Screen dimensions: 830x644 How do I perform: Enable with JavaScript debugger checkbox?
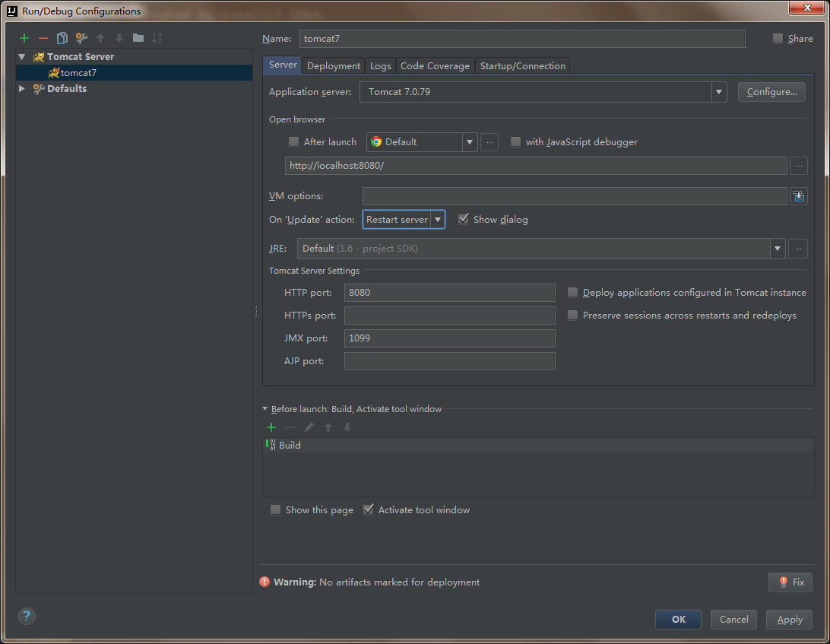point(515,141)
